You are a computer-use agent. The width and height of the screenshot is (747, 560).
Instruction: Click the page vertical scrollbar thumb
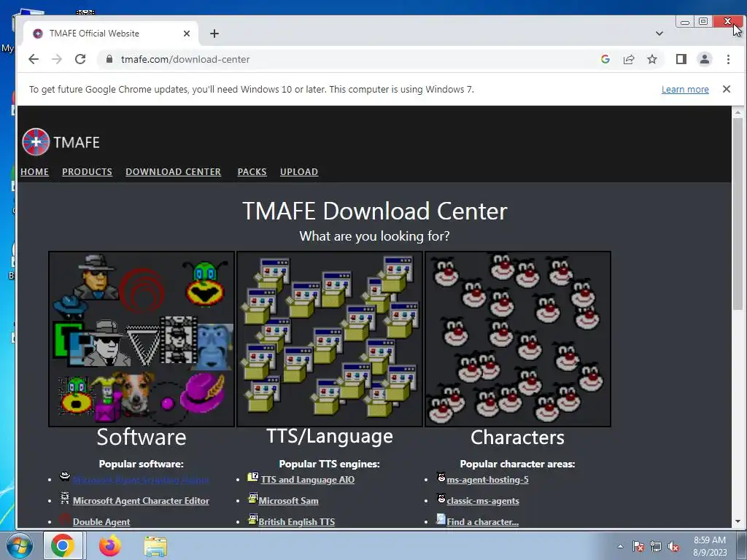(738, 214)
